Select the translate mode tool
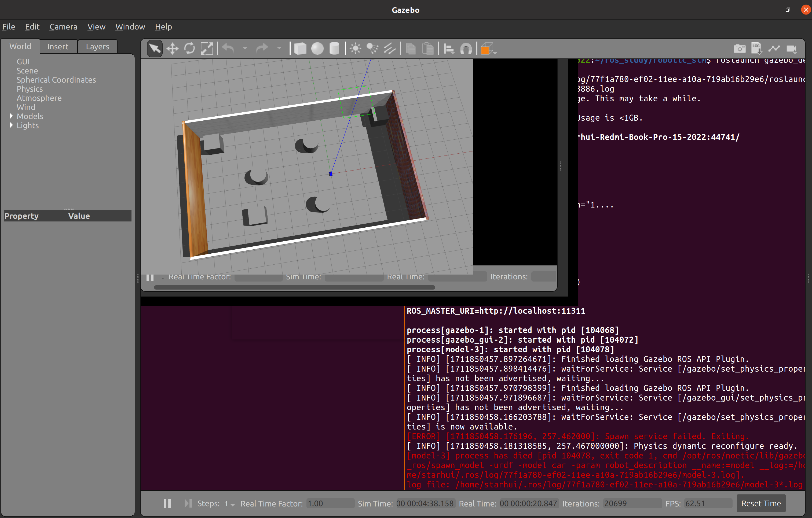 pyautogui.click(x=172, y=49)
